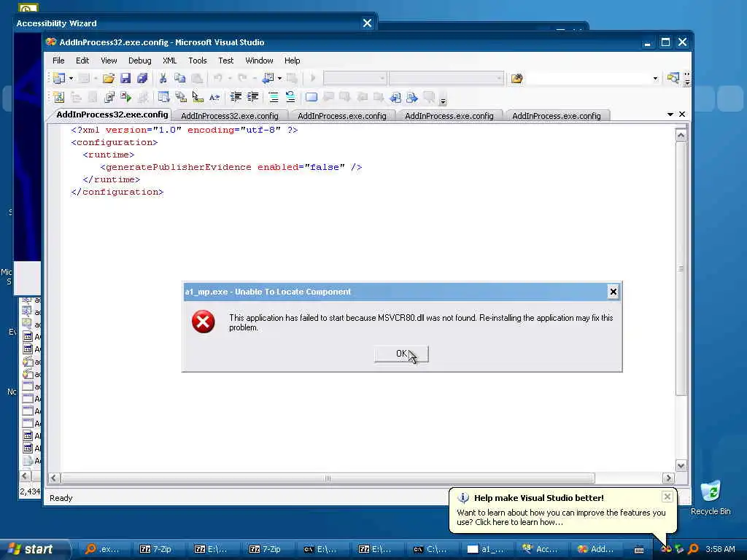Click the Increase Line Indent icon
This screenshot has width=747, height=560.
coord(253,98)
